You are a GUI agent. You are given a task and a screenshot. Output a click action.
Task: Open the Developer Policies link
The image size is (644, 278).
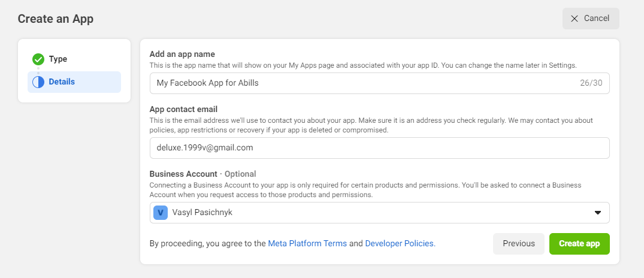(400, 244)
